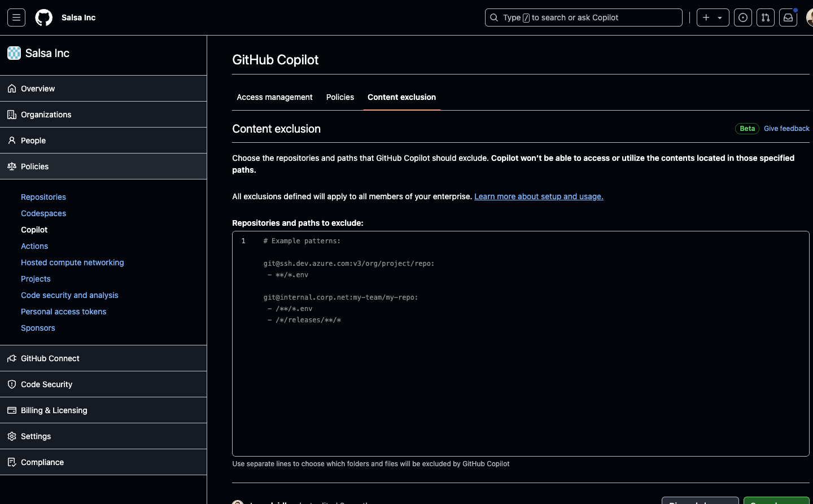Click the Give feedback link
This screenshot has width=813, height=504.
786,129
